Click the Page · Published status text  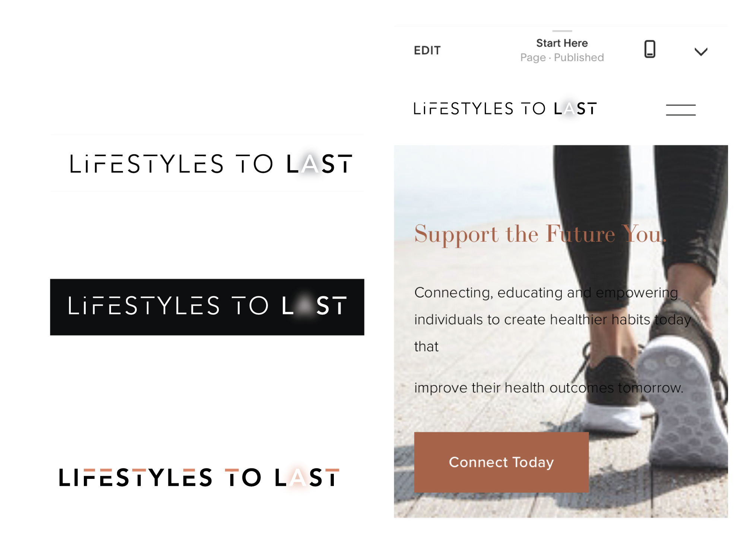click(562, 58)
